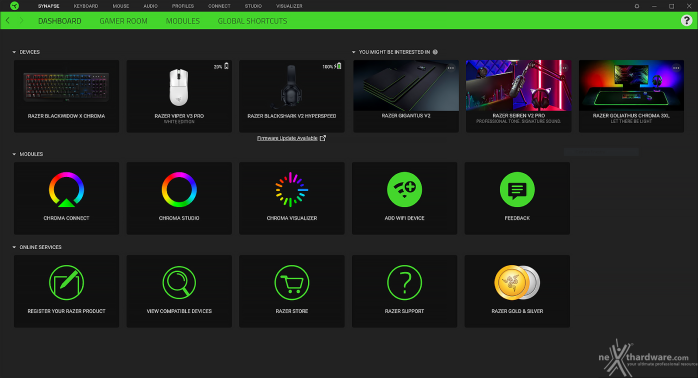Open the Synapse top menu
Screen dimensions: 698x378
coord(49,6)
